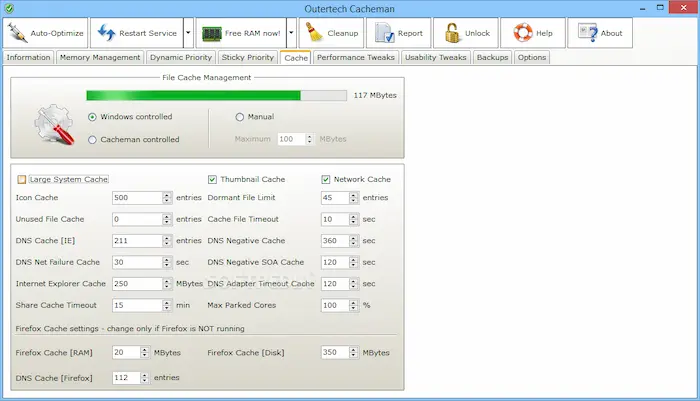Viewport: 700px width, 401px height.
Task: Click the Restart Service button label
Action: [x=148, y=33]
